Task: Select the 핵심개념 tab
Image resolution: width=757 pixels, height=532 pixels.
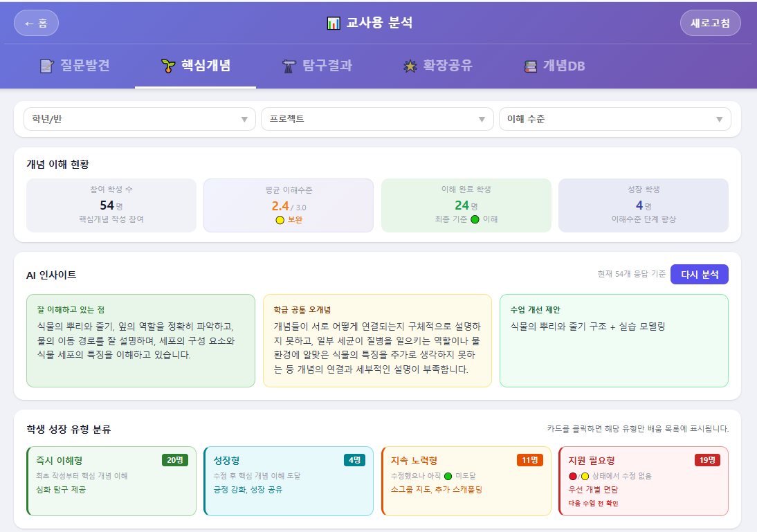Action: click(196, 66)
